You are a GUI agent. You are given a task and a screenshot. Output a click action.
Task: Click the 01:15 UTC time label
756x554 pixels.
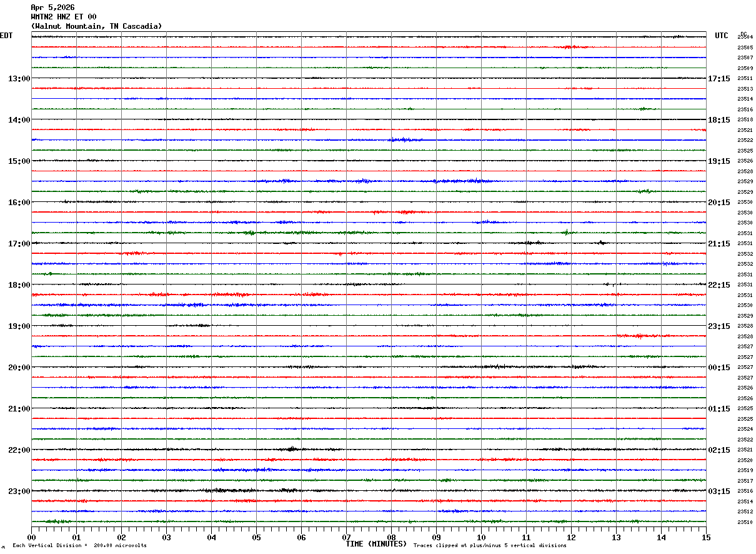coord(719,409)
